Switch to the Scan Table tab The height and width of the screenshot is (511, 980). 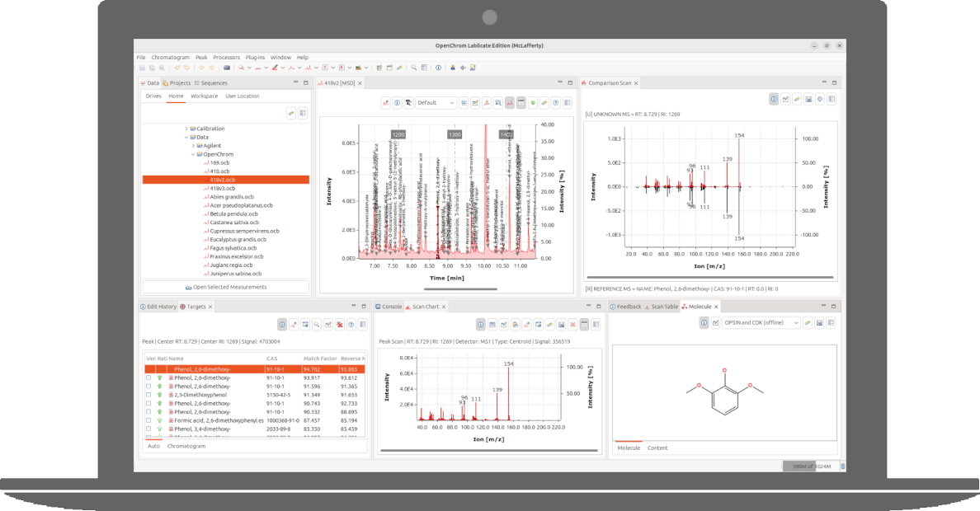(x=663, y=307)
